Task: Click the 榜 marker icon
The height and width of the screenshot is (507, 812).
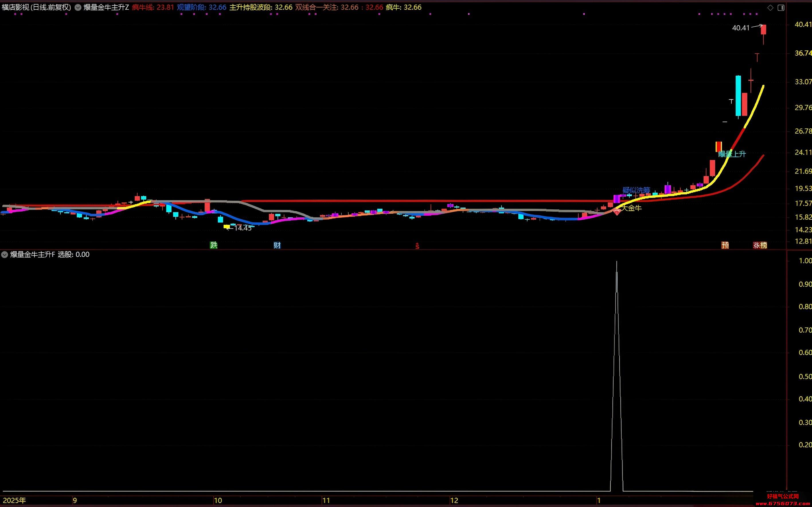Action: [764, 245]
